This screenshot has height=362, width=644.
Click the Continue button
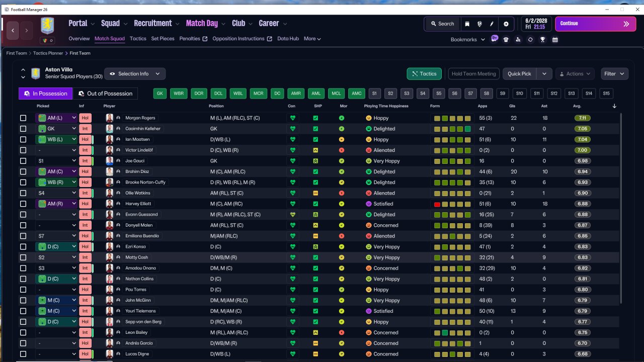595,24
